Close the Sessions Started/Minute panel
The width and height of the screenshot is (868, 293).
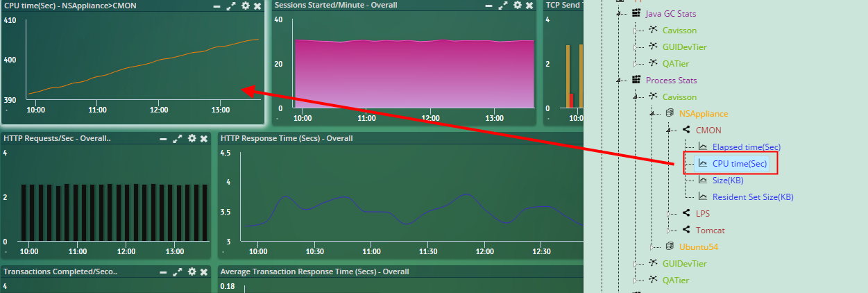(x=530, y=6)
